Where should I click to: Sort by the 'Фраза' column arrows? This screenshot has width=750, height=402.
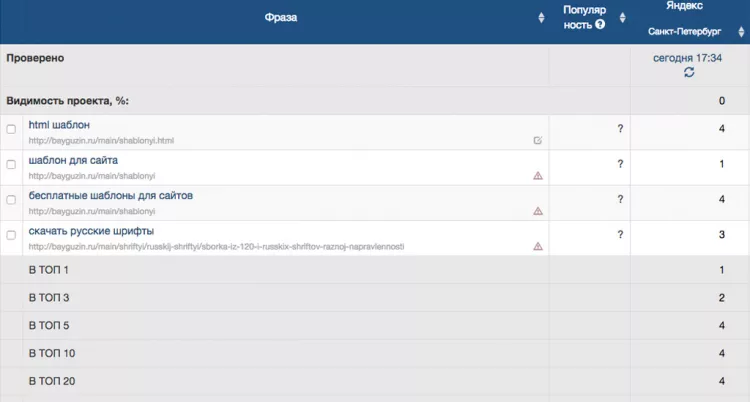click(x=539, y=18)
